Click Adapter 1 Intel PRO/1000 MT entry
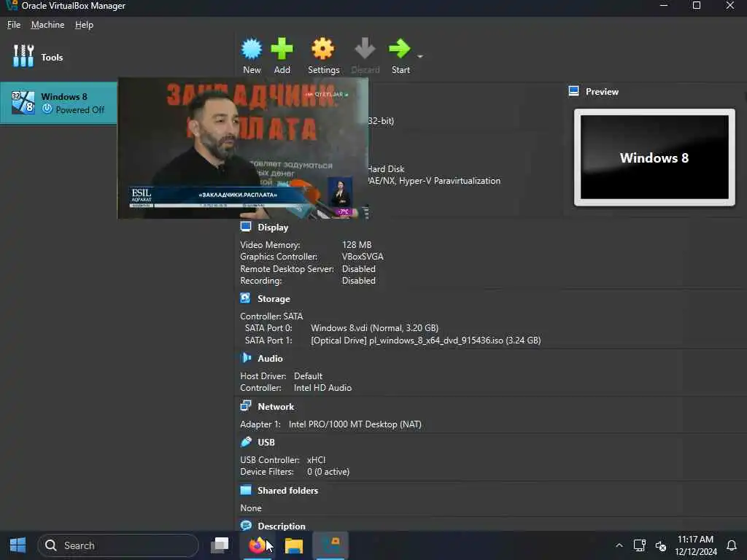Viewport: 747px width, 560px height. (x=355, y=424)
